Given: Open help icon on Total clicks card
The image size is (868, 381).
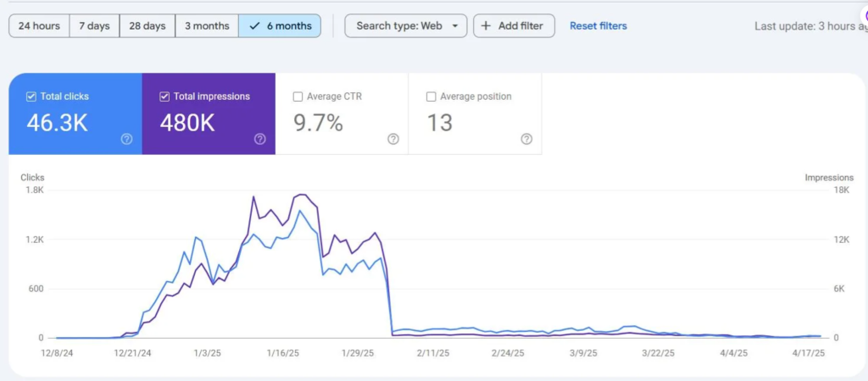Looking at the screenshot, I should [126, 140].
